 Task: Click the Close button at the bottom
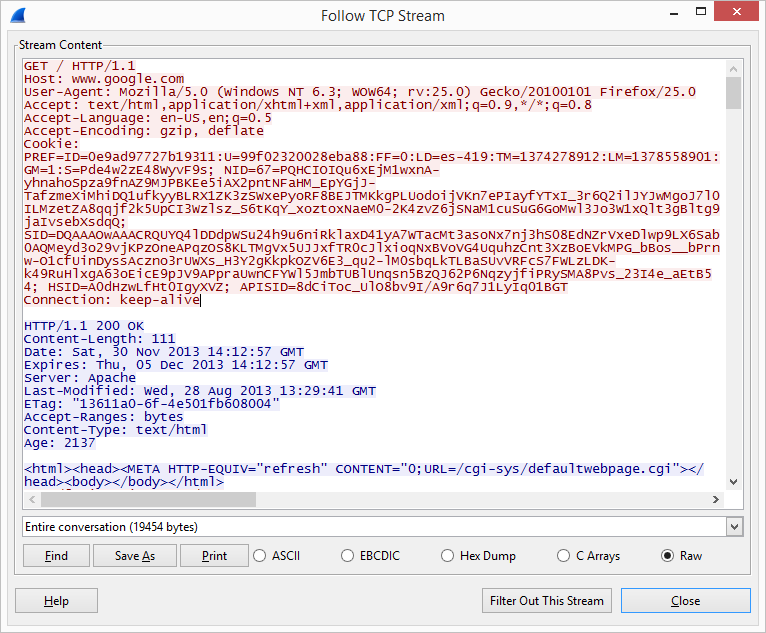(685, 601)
